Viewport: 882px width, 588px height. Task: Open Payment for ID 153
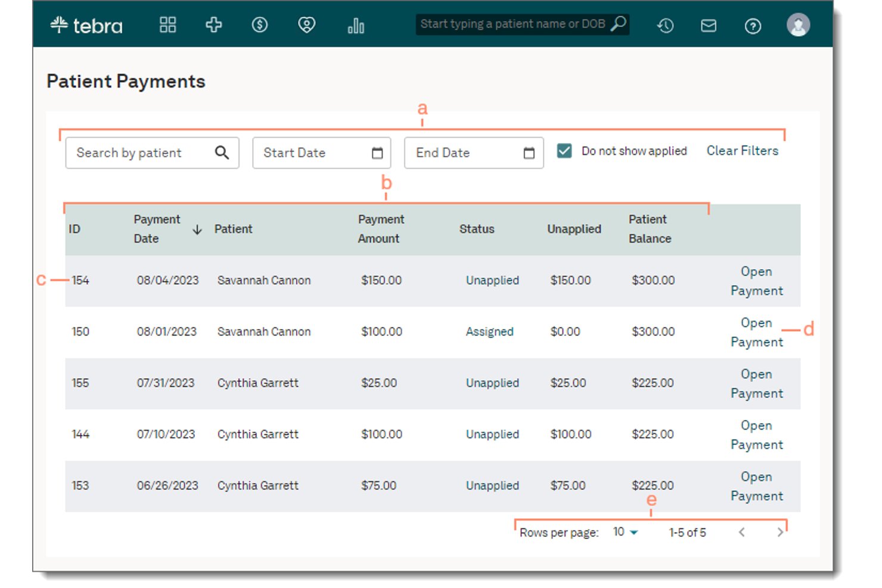757,486
